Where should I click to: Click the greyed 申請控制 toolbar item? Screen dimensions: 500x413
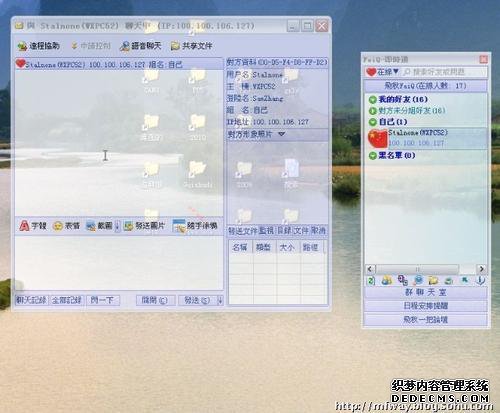tap(91, 46)
